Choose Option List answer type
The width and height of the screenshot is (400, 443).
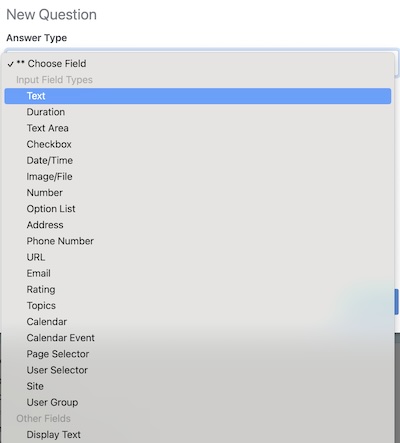pos(198,209)
